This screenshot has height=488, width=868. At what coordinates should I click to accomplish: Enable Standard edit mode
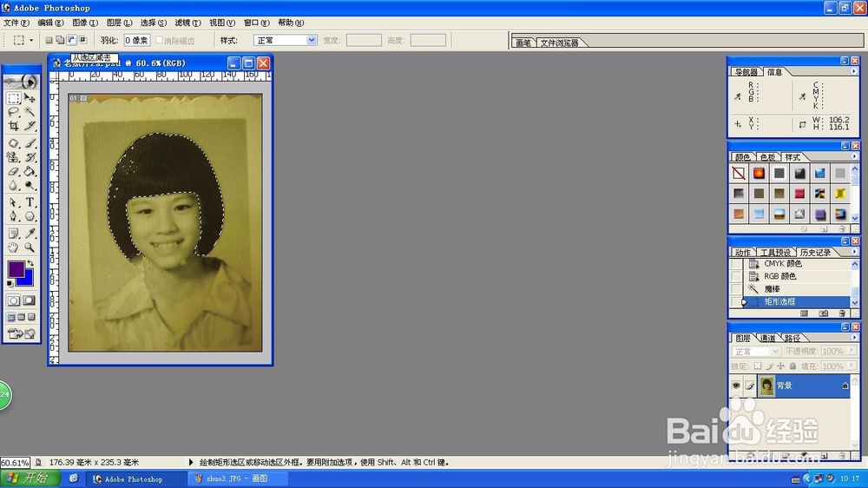click(x=14, y=300)
